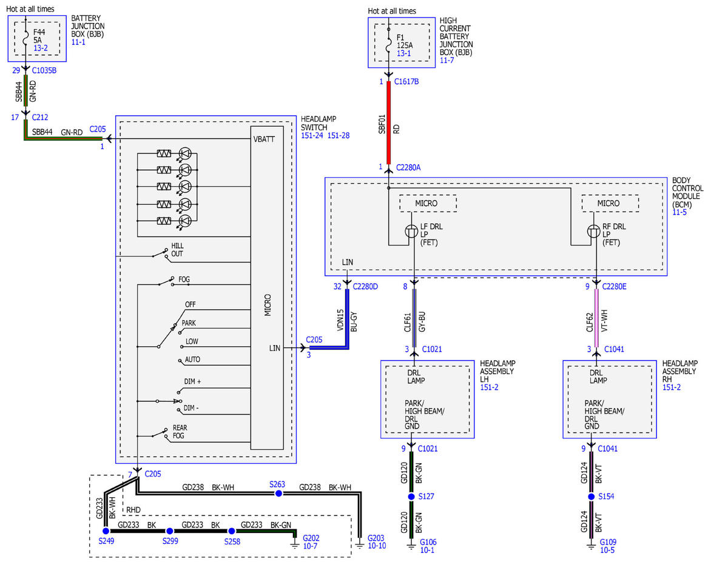This screenshot has width=728, height=562.
Task: Click the C2280D connector label
Action: pos(365,287)
